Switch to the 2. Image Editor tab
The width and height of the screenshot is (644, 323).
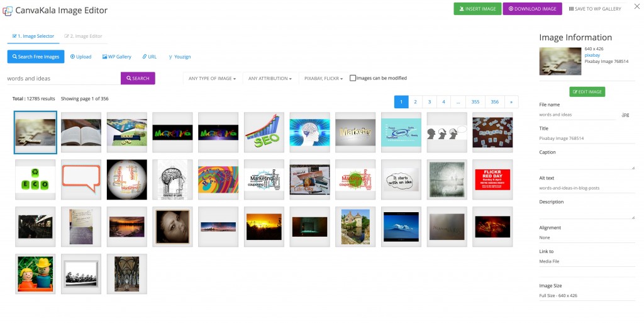[84, 36]
